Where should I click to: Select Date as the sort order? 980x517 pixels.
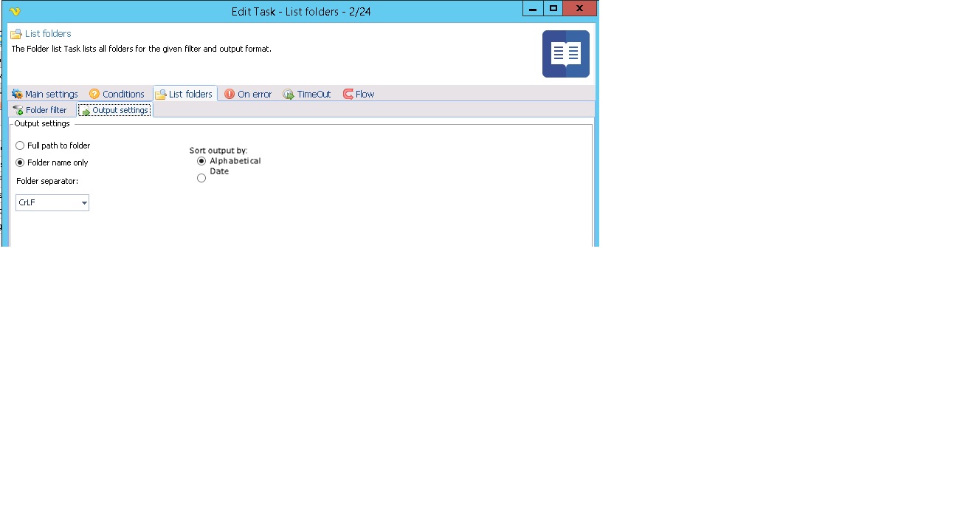click(x=201, y=178)
